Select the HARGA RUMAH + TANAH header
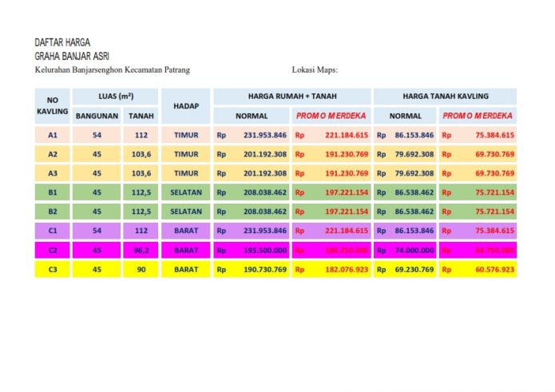Viewport: 555px width, 392px height. 291,97
